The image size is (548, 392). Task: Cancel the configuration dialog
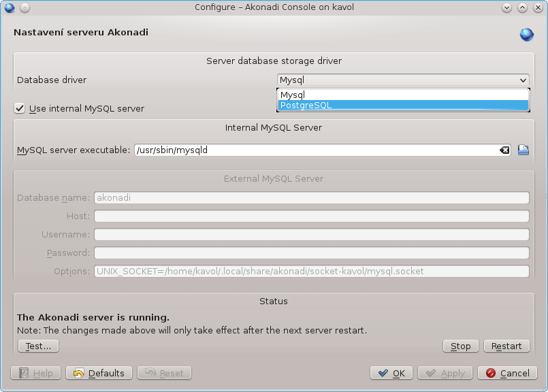(x=507, y=373)
